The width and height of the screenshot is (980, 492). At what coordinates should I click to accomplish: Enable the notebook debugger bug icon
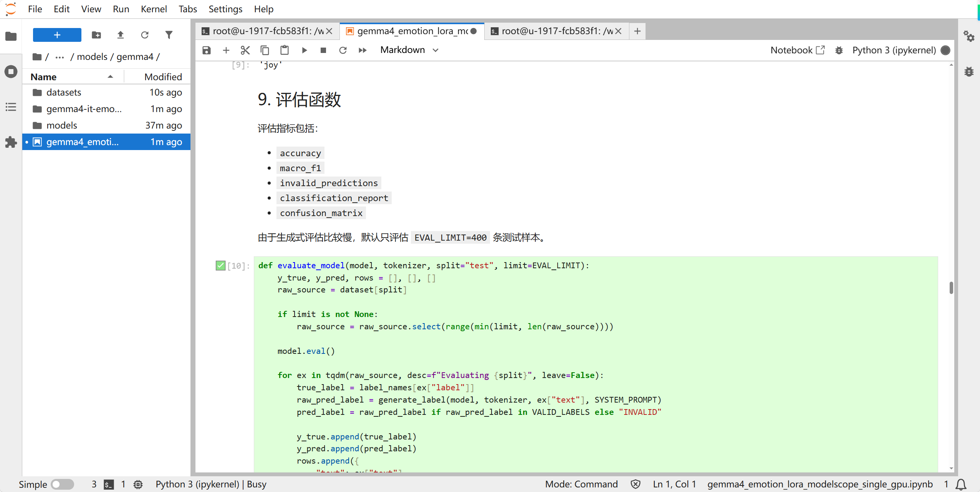(839, 50)
